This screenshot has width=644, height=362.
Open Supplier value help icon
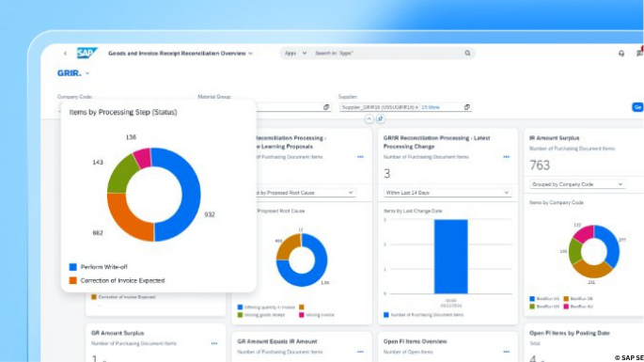pos(467,107)
